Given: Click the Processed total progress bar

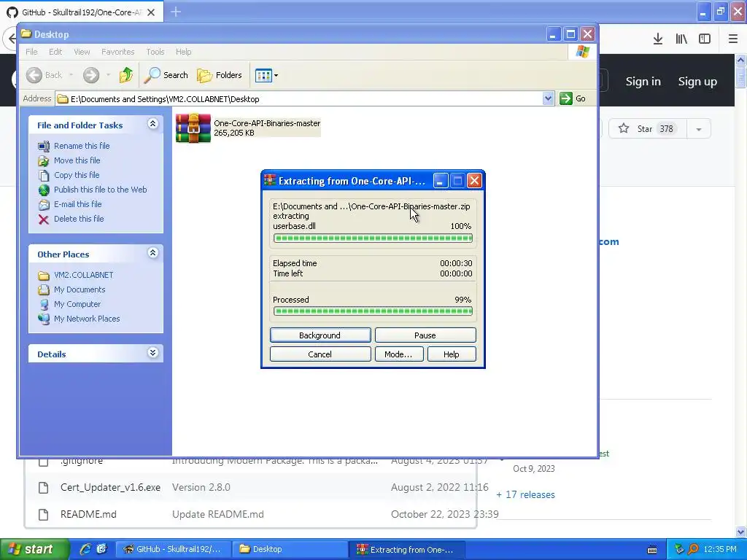Looking at the screenshot, I should point(373,311).
